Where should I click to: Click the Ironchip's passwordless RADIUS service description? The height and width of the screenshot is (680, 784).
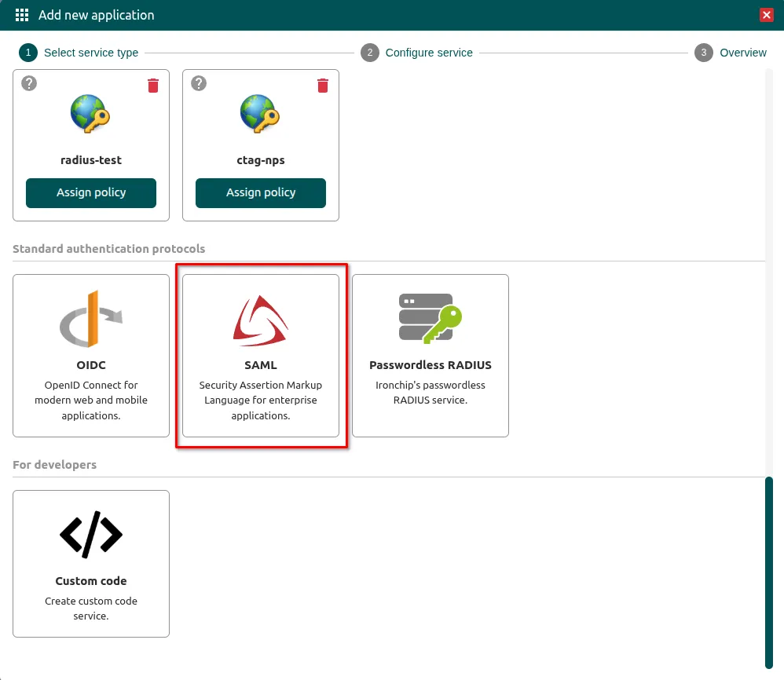click(x=430, y=393)
